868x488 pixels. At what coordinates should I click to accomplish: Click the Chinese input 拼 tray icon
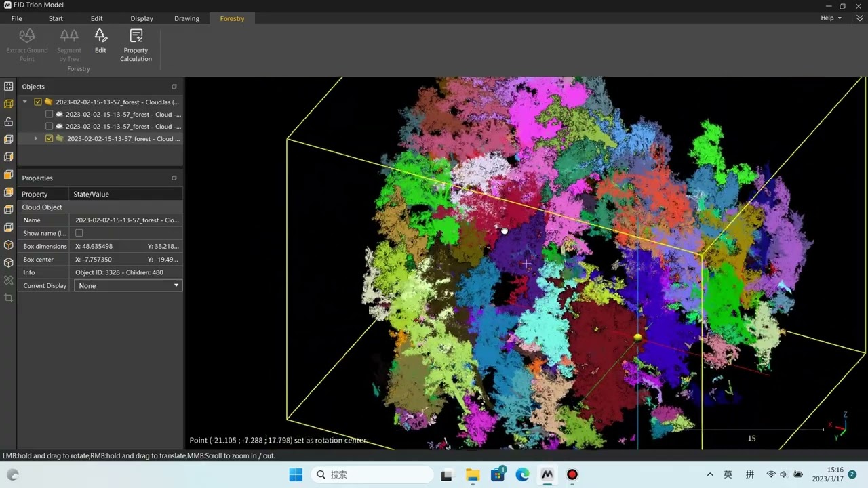point(750,474)
